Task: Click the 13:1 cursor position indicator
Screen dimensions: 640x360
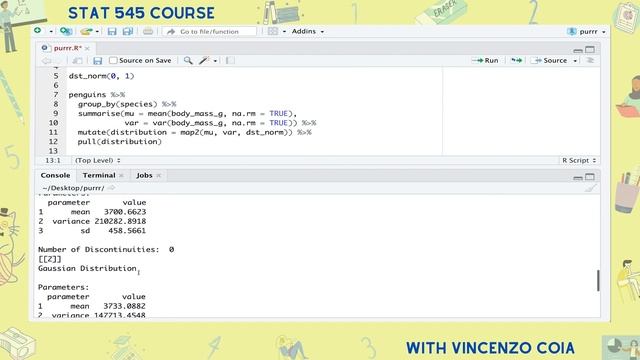Action: pyautogui.click(x=53, y=160)
